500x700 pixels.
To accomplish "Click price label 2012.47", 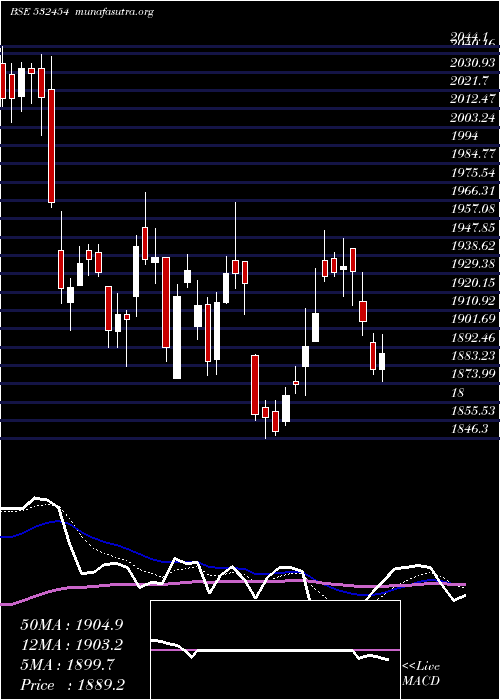I will point(473,100).
